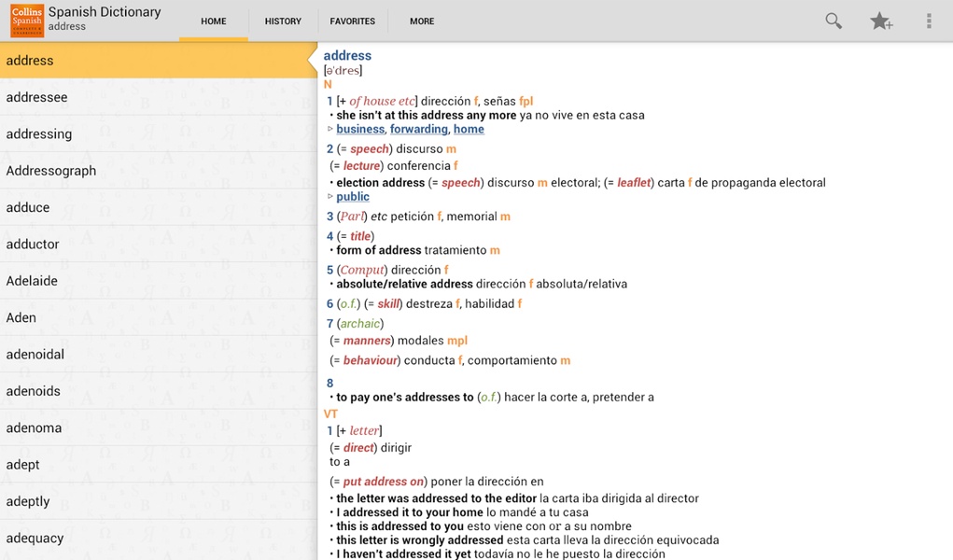Screen dimensions: 953x560
Task: Click '(Comput)' field label in sense 5
Action: tap(362, 270)
